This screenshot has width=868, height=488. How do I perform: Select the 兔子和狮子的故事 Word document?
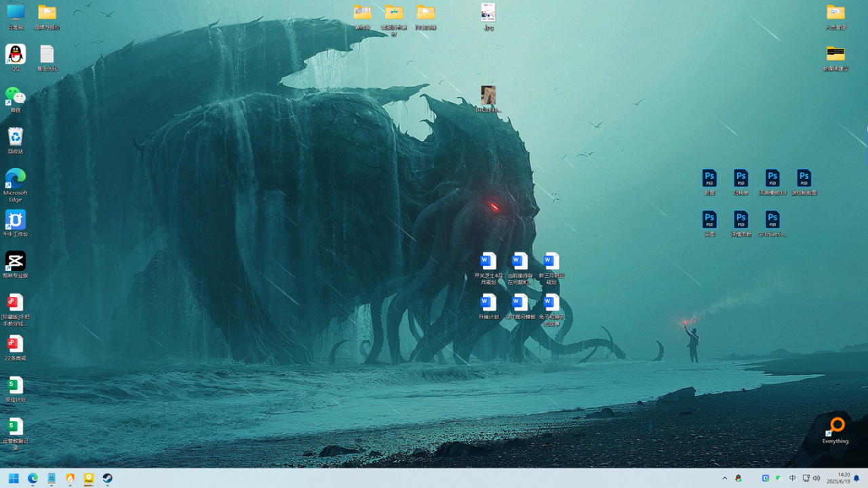(551, 309)
